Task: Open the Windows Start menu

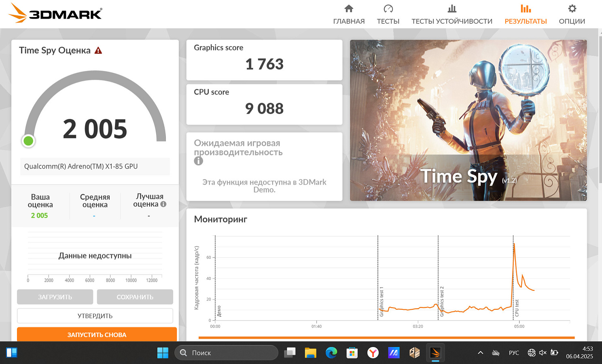Action: point(163,353)
